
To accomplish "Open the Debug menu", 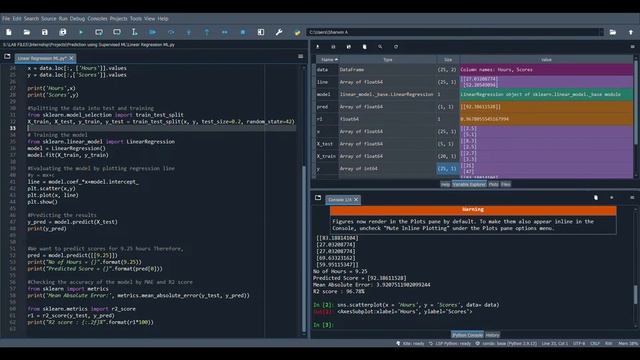I will pyautogui.click(x=77, y=19).
